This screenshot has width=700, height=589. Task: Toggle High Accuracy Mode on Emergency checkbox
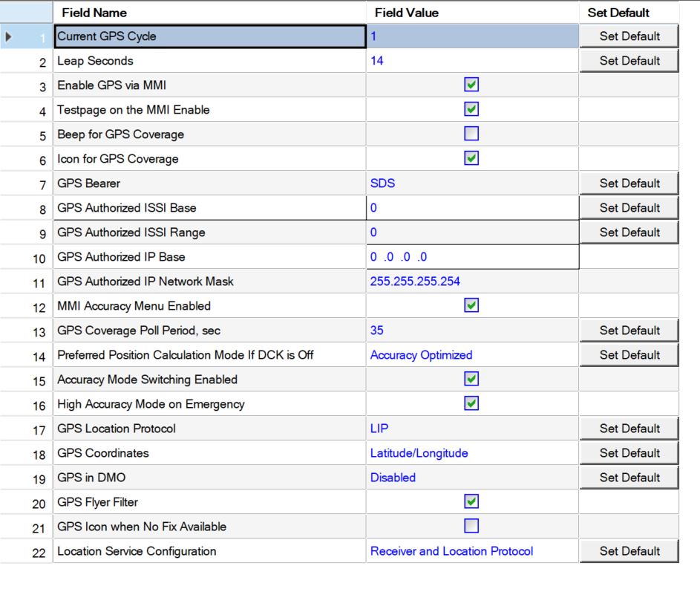(x=471, y=404)
